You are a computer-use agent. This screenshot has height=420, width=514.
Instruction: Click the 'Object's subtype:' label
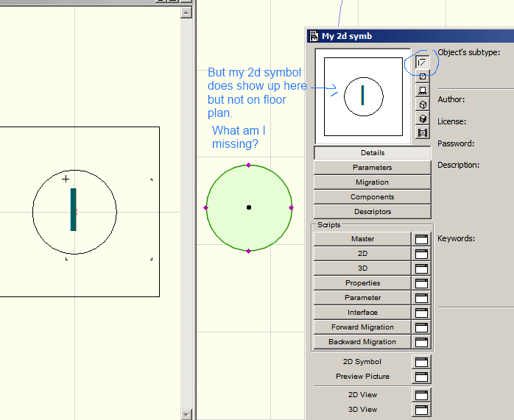tap(469, 52)
